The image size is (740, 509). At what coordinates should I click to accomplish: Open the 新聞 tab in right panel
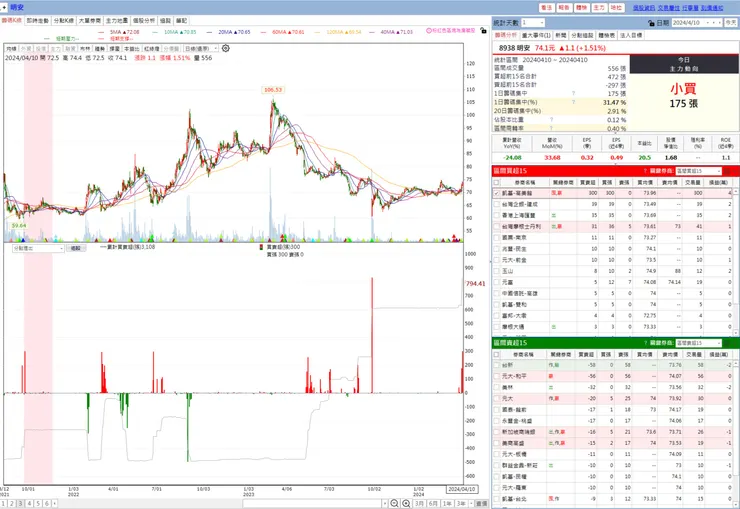click(561, 35)
